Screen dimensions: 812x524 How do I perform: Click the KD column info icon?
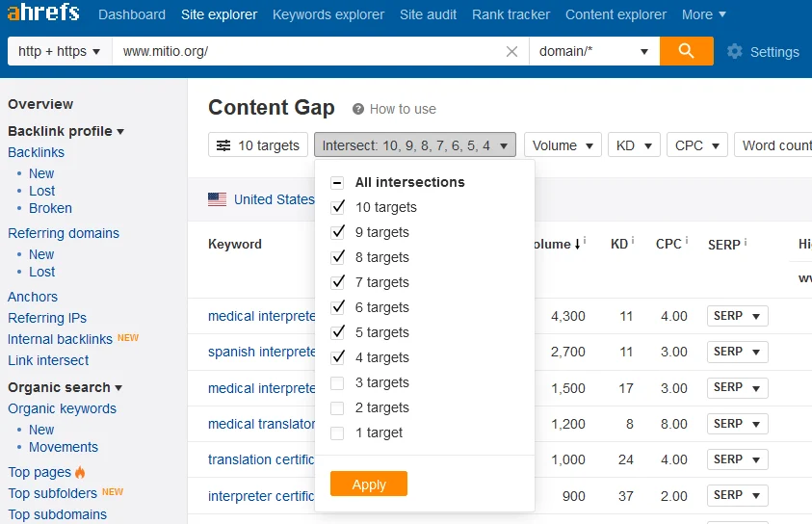632,240
